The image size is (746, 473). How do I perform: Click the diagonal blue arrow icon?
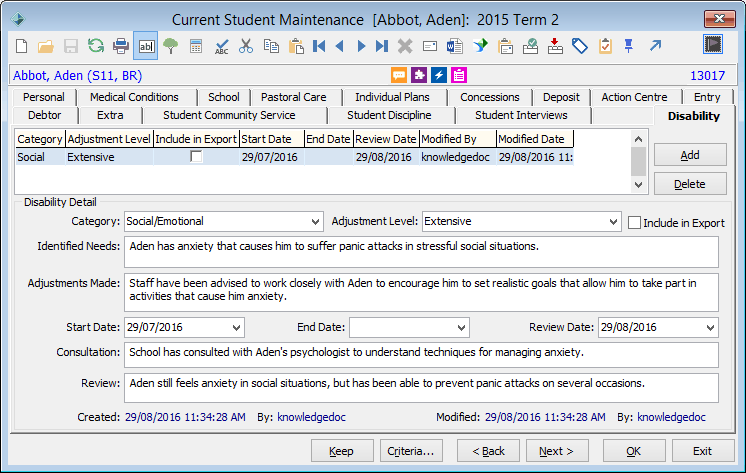pos(656,46)
